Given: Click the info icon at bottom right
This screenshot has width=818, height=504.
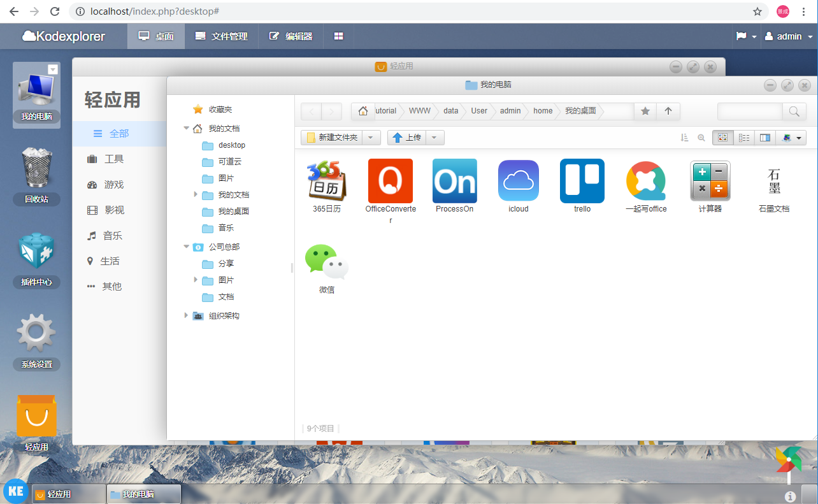Looking at the screenshot, I should (790, 496).
